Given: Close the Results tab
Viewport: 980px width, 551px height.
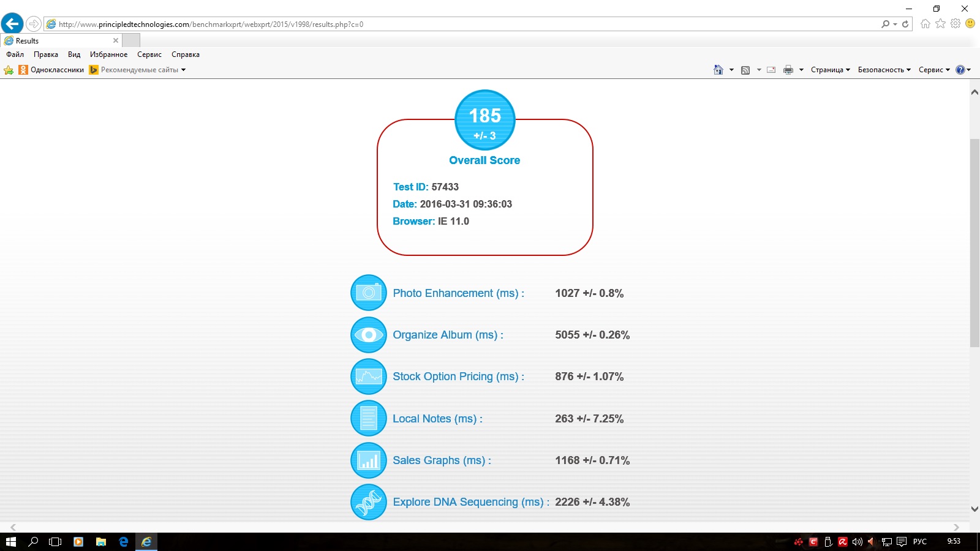Looking at the screenshot, I should click(116, 40).
